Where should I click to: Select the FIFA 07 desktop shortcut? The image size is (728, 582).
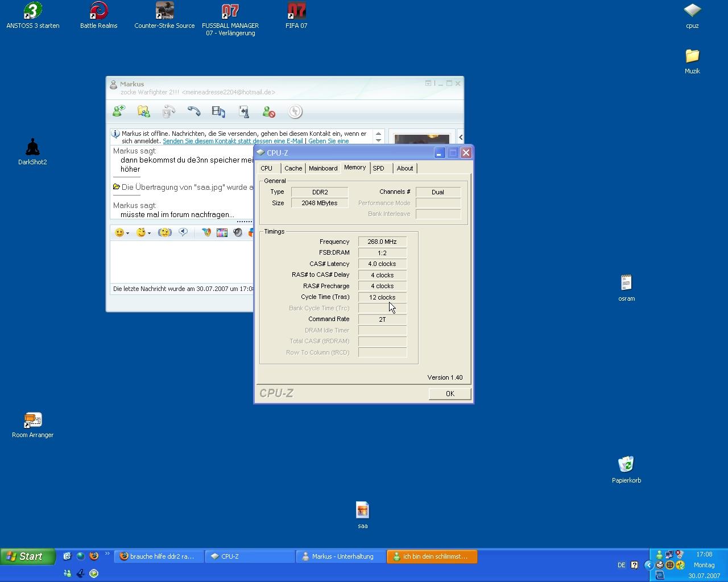(296, 15)
